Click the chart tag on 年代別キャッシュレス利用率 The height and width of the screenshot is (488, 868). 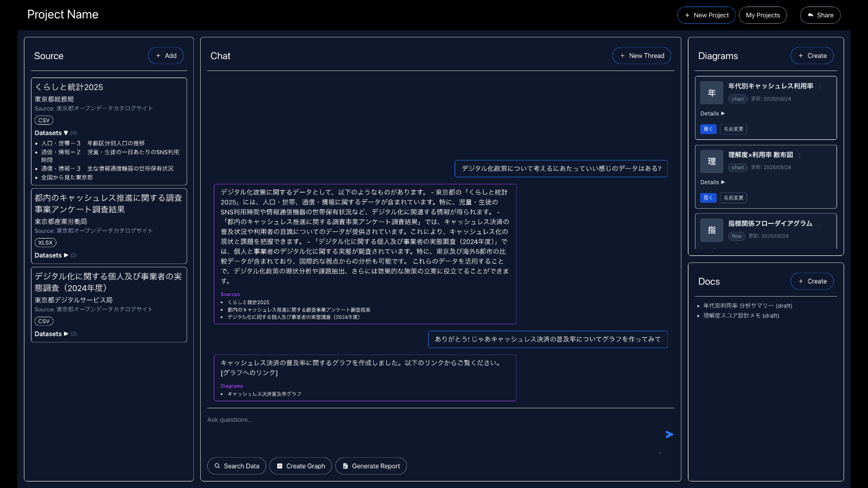(738, 99)
